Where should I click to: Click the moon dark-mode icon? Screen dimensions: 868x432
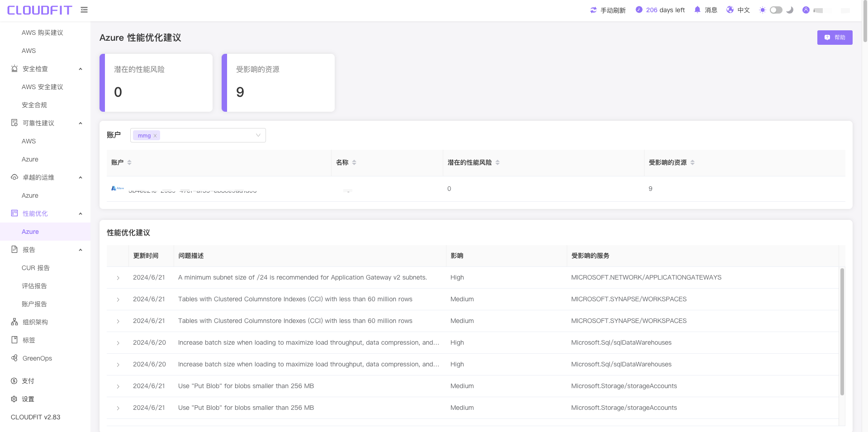(x=790, y=10)
